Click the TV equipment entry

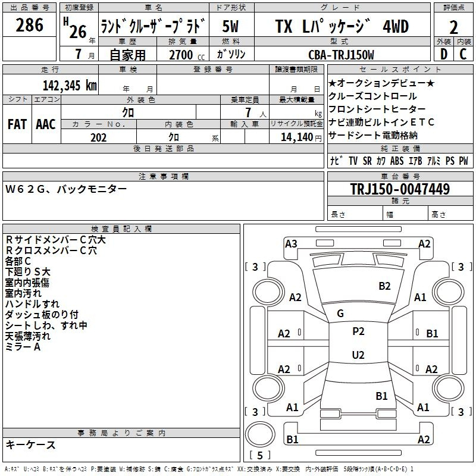[x=353, y=161]
